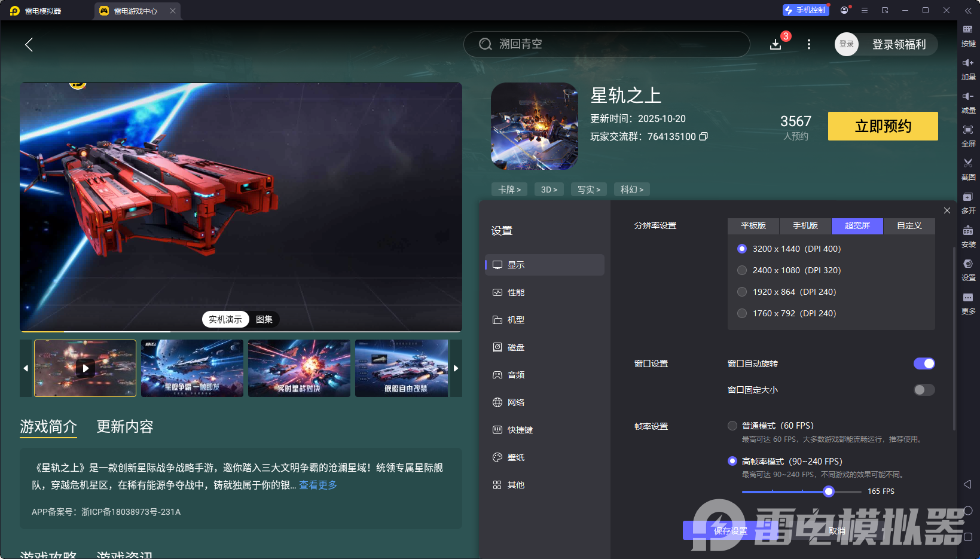Click the Android back triangle in sidebar

[967, 484]
